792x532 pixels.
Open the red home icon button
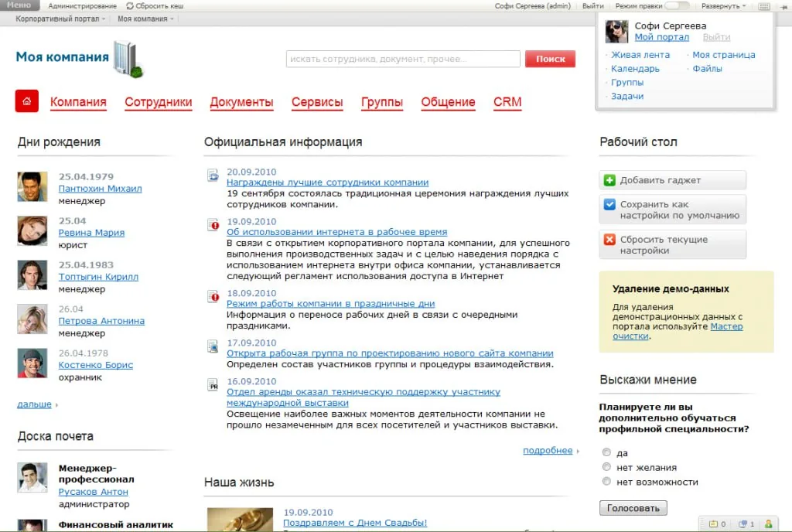27,101
